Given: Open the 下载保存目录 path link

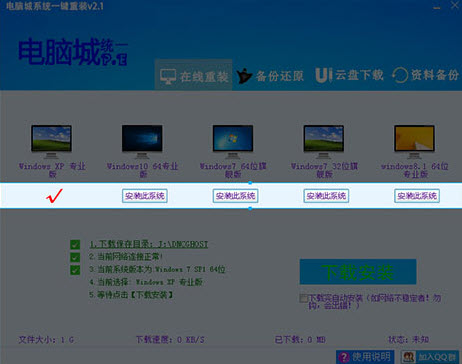Looking at the screenshot, I should click(x=149, y=244).
